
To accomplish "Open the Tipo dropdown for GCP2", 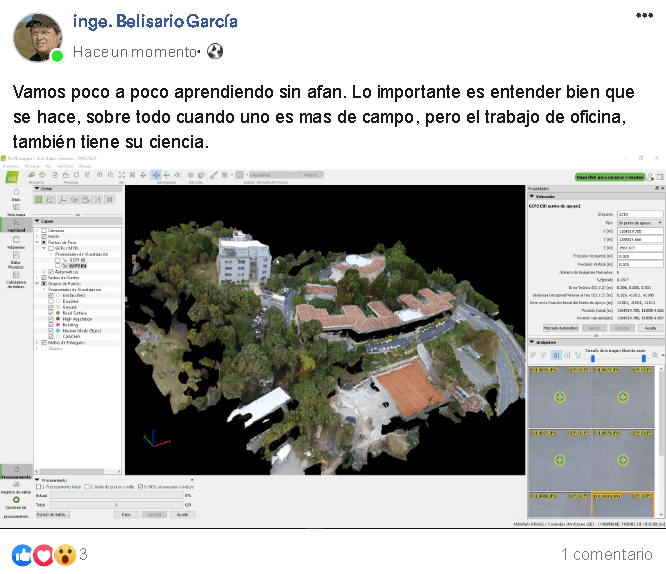I will click(640, 223).
